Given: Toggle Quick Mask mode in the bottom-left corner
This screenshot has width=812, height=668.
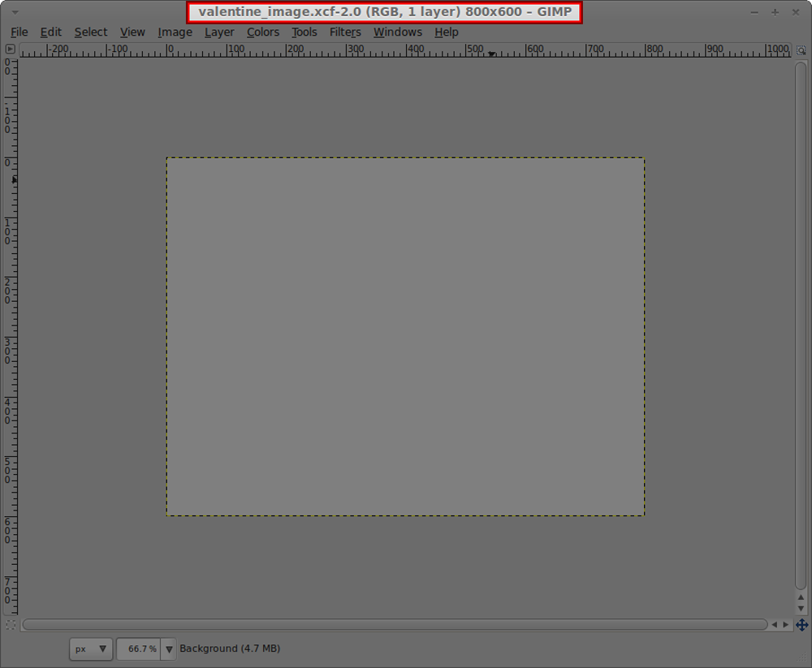Looking at the screenshot, I should coord(10,624).
